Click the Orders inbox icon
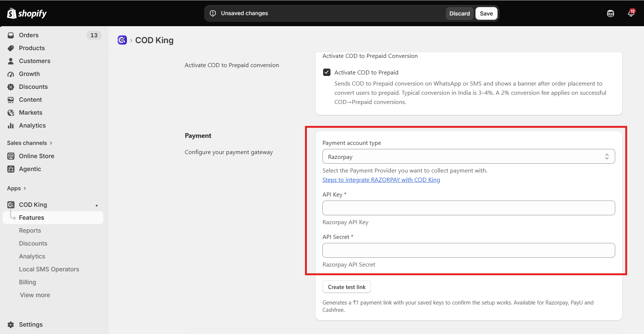644x334 pixels. (11, 35)
